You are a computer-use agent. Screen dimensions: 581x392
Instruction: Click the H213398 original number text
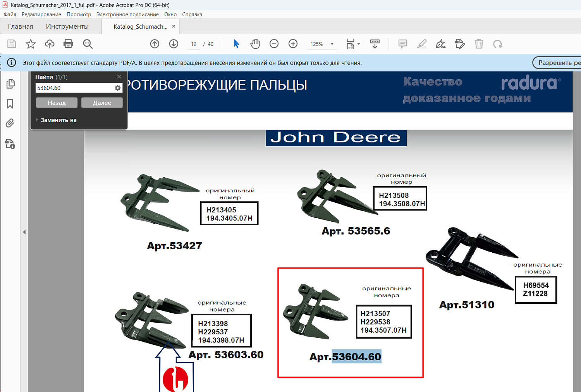(213, 324)
